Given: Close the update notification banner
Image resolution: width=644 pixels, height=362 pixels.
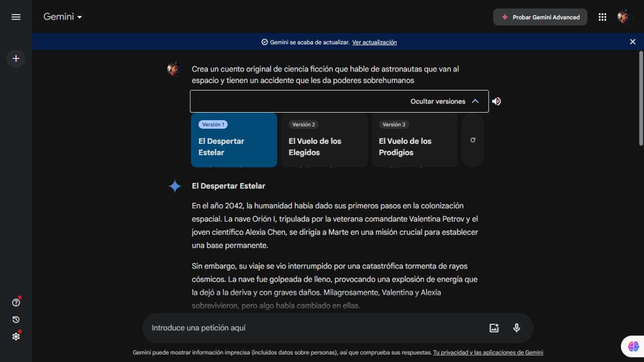Looking at the screenshot, I should [632, 42].
